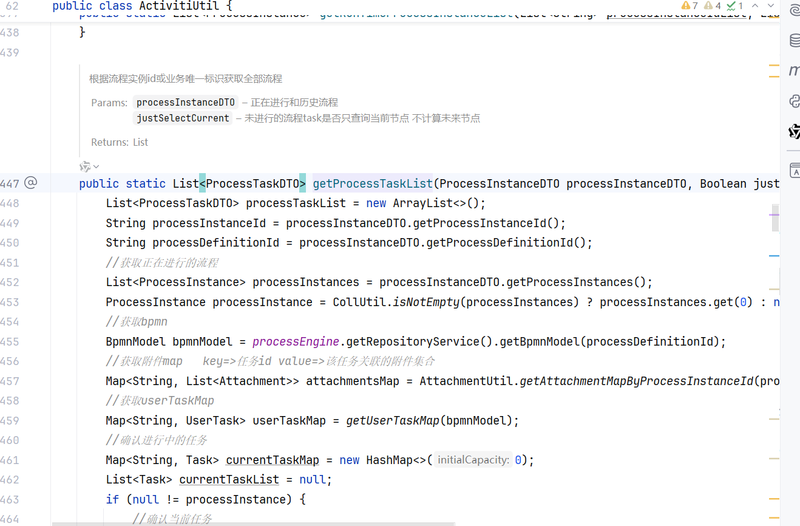Open the AI spiral sidebar icon
Viewport: 800px width, 526px height.
(x=794, y=9)
